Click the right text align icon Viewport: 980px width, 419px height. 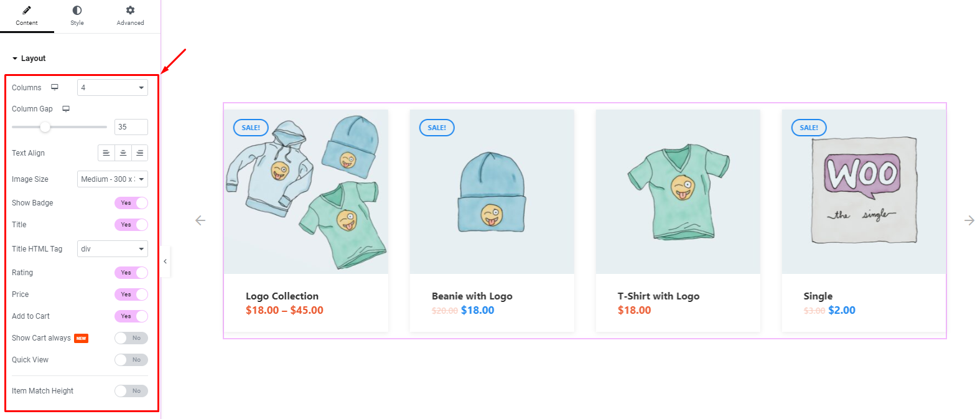point(140,153)
